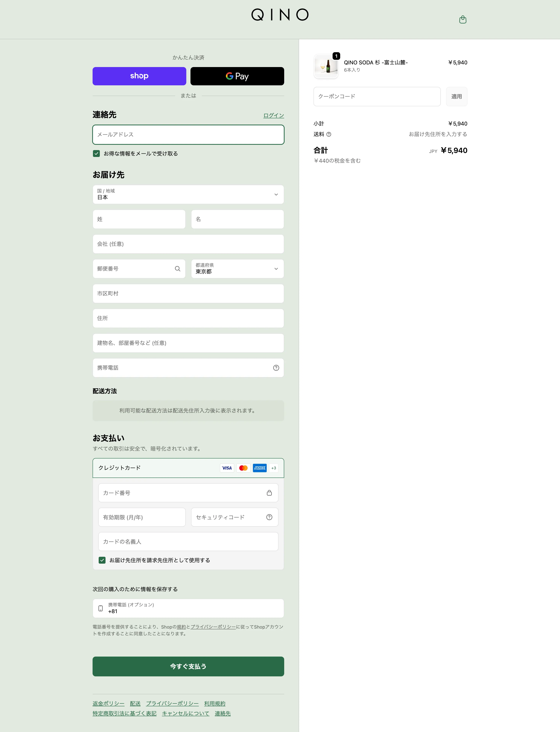560x732 pixels.
Task: Open the 返金ポリシー footer link
Action: (108, 703)
